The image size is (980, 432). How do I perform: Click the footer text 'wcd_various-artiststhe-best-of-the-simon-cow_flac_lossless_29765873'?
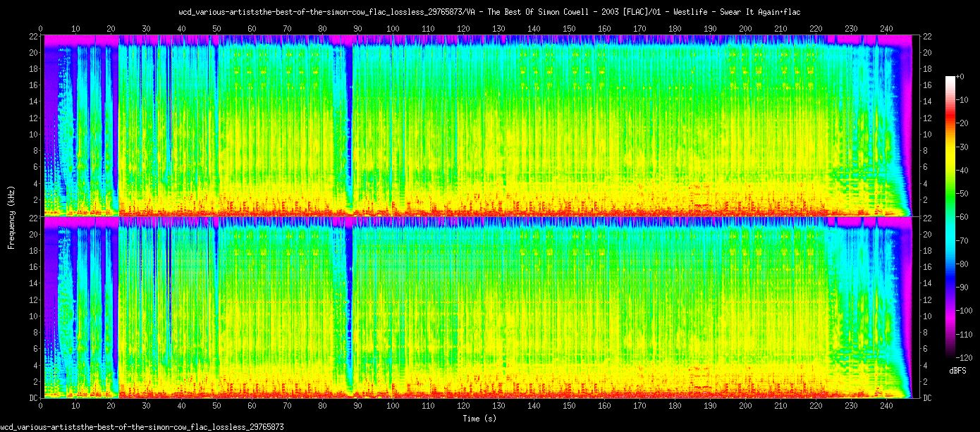[x=142, y=427]
